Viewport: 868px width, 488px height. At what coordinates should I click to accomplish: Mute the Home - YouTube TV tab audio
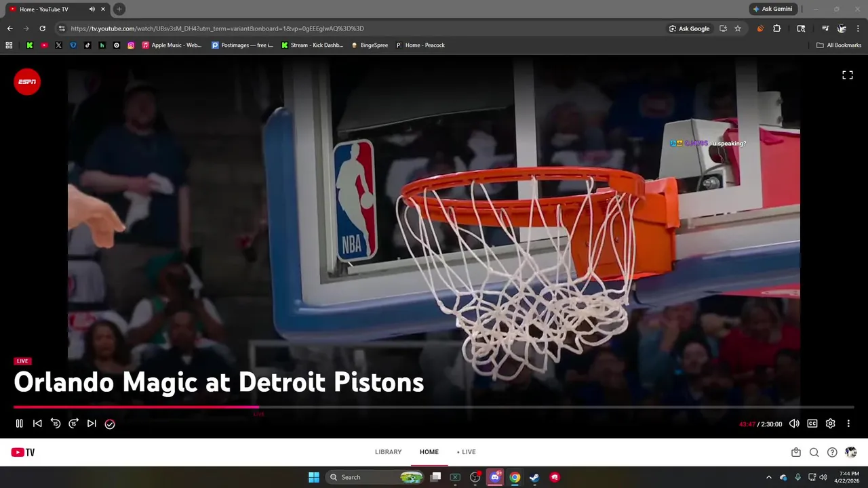[92, 9]
